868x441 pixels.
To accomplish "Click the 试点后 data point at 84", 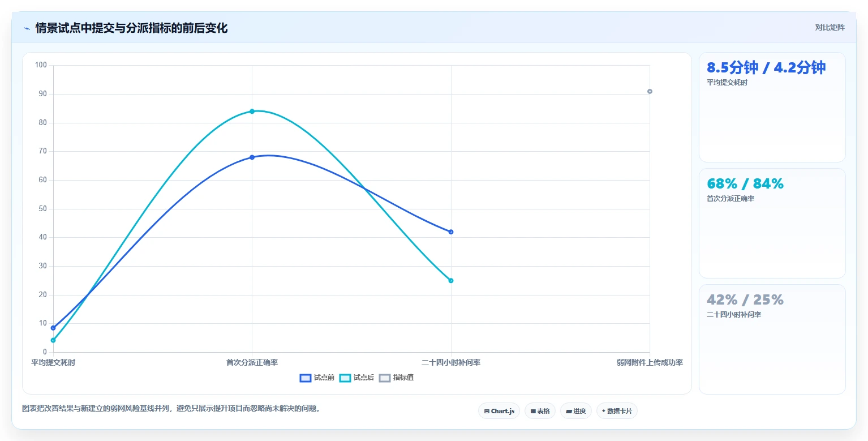I will (x=252, y=111).
